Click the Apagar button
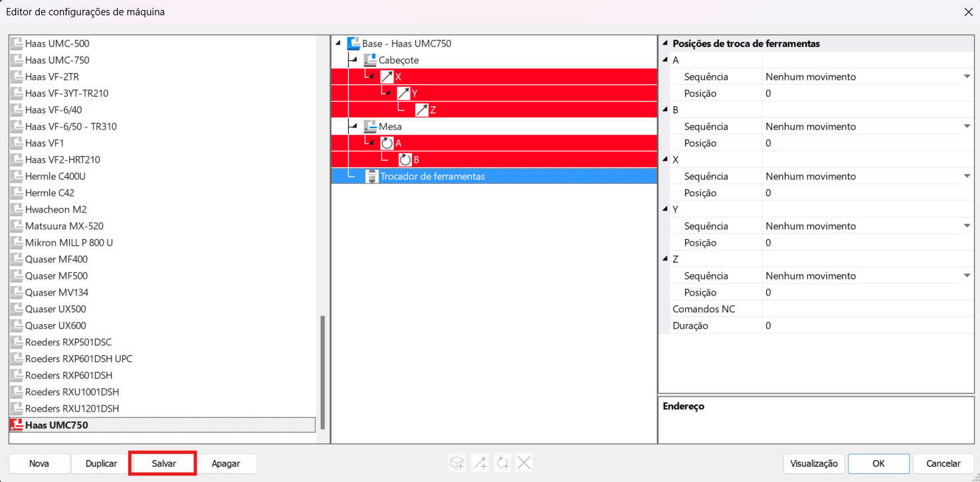 (x=226, y=463)
